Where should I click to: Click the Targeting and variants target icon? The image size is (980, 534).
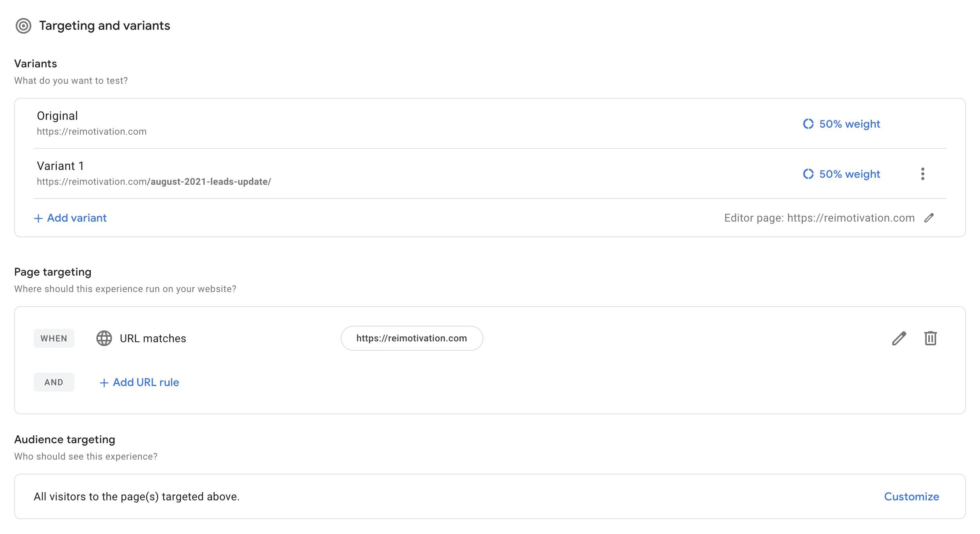pyautogui.click(x=24, y=26)
